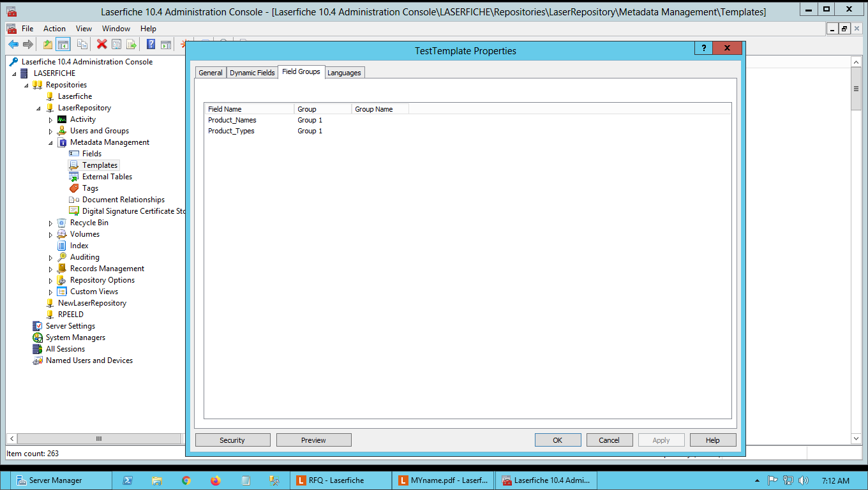
Task: Click the network icon in the system tray
Action: pos(788,480)
